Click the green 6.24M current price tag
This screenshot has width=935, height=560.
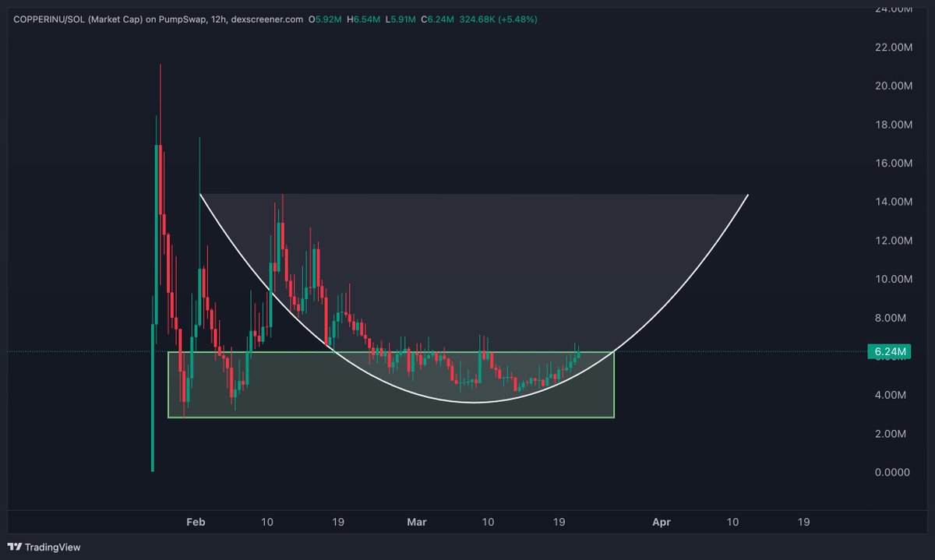point(888,352)
